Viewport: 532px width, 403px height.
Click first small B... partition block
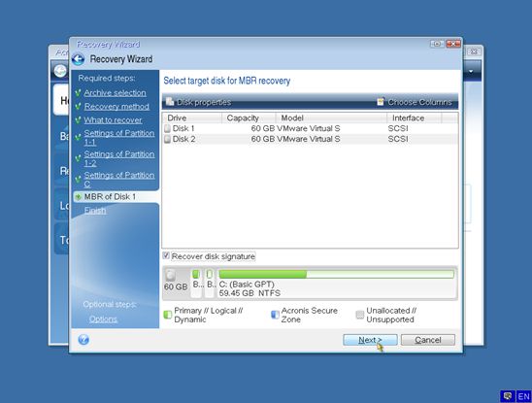pos(197,284)
